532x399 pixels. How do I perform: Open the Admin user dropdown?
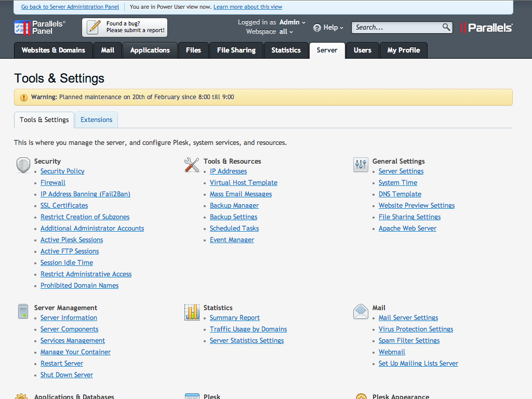point(292,22)
